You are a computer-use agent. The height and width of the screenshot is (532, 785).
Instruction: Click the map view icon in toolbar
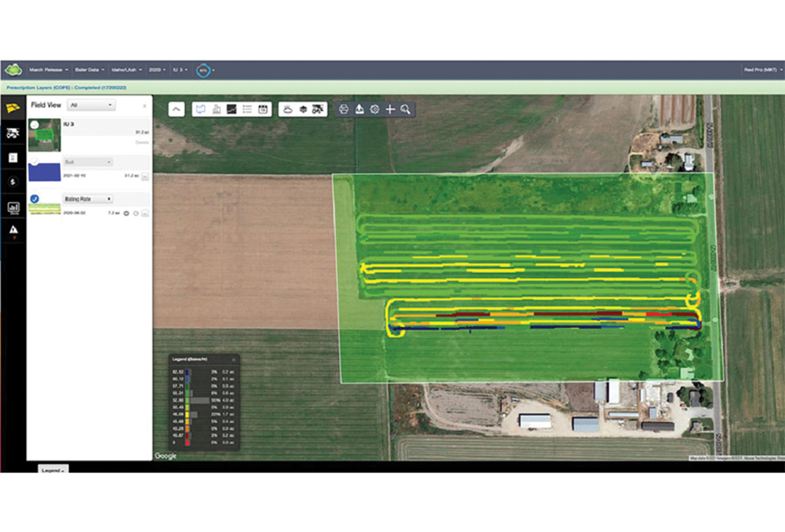click(200, 110)
